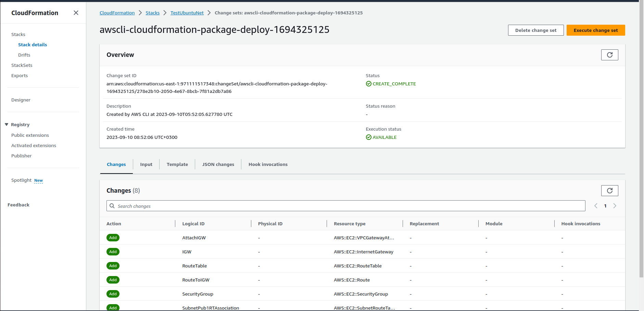This screenshot has width=644, height=311.
Task: Open the Hook invocations tab
Action: click(268, 165)
